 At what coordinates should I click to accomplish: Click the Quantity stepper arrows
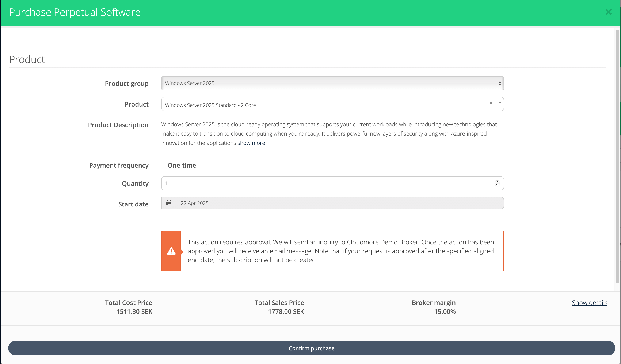point(497,183)
